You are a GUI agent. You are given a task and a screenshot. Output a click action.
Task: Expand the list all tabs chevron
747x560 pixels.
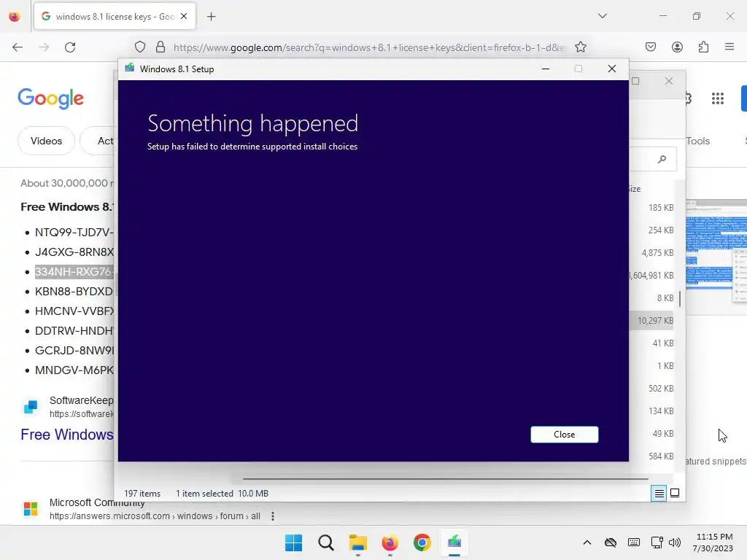pyautogui.click(x=602, y=16)
